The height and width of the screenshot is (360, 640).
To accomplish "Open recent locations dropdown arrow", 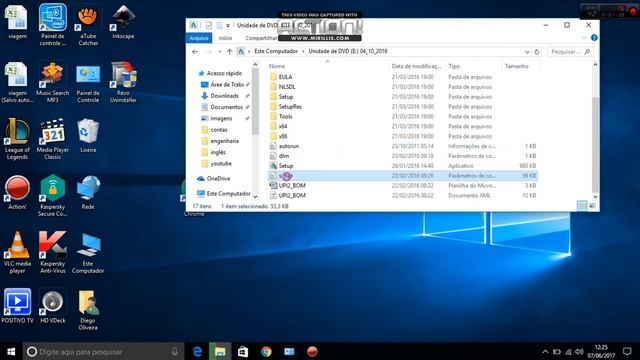I will coord(220,52).
